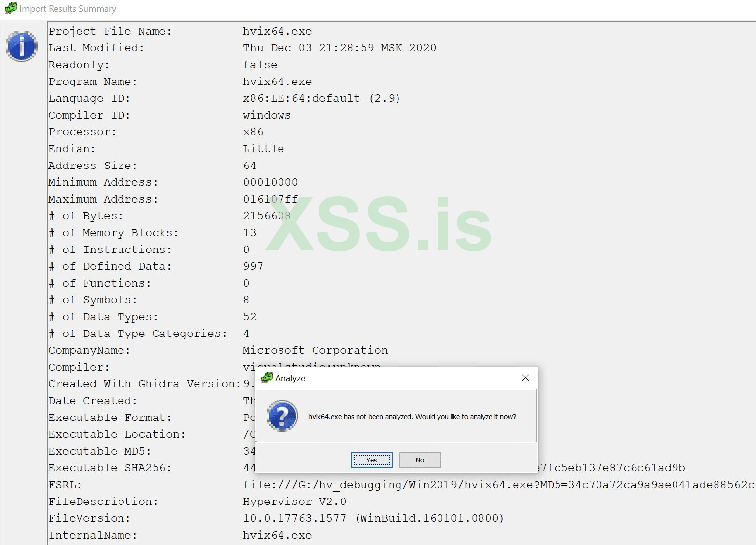The image size is (756, 545).
Task: Click Yes to analyze hvix64.exe now
Action: pyautogui.click(x=371, y=460)
